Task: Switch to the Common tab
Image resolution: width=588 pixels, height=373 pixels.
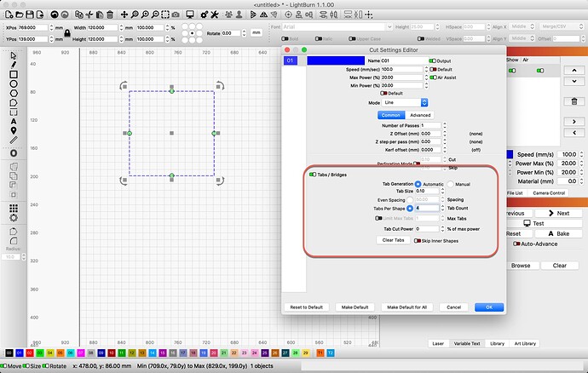Action: click(391, 115)
